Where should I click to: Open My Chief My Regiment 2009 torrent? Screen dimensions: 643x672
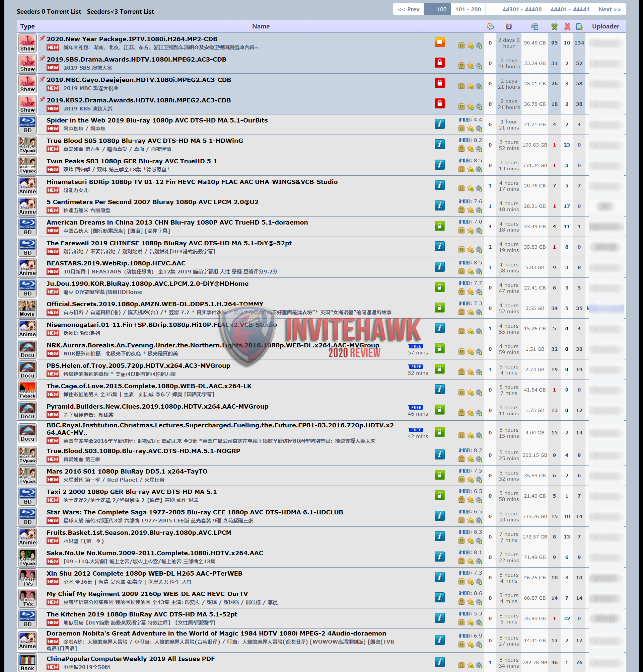(147, 594)
